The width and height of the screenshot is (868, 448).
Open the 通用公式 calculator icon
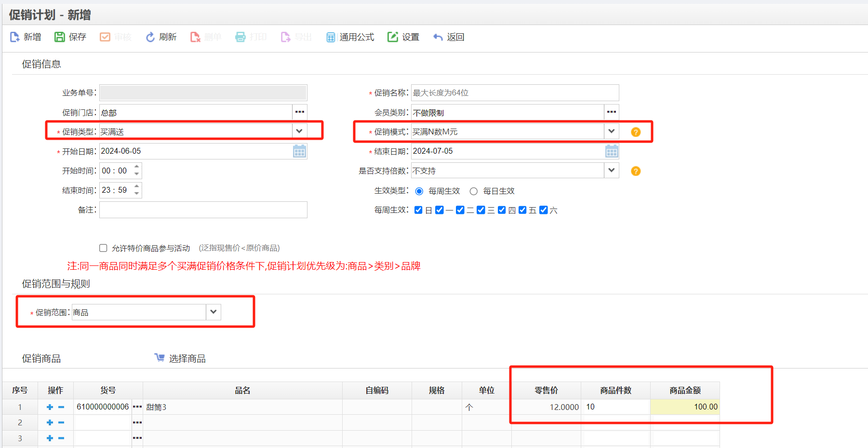click(331, 37)
